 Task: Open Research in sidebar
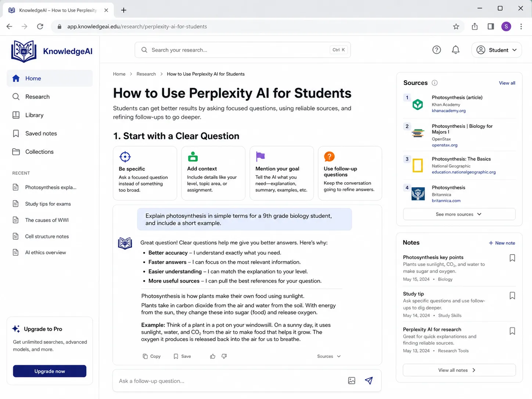click(50, 97)
